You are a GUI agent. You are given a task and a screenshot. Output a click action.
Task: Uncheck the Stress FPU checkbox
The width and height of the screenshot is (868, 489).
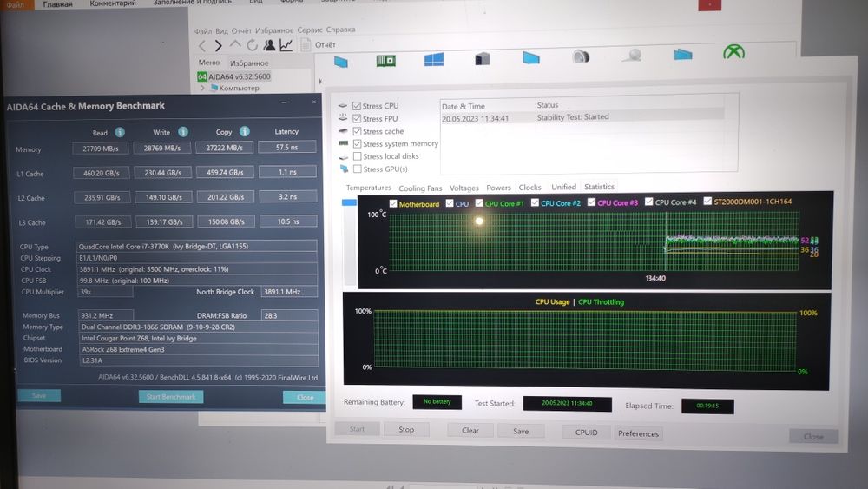(x=357, y=119)
